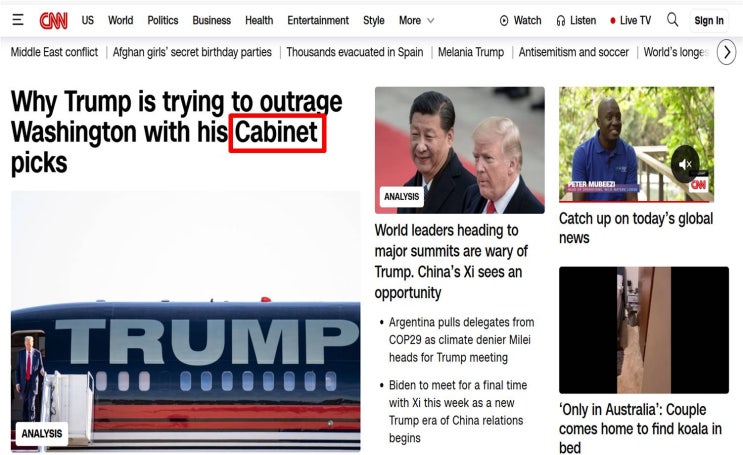Expand the More dropdown menu
The height and width of the screenshot is (455, 743).
click(417, 20)
